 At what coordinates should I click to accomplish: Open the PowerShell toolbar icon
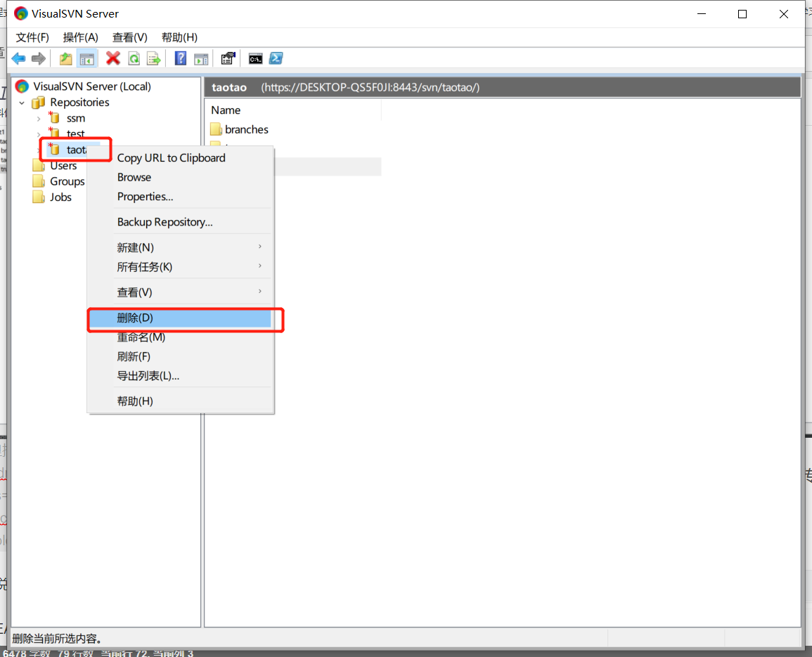click(276, 58)
